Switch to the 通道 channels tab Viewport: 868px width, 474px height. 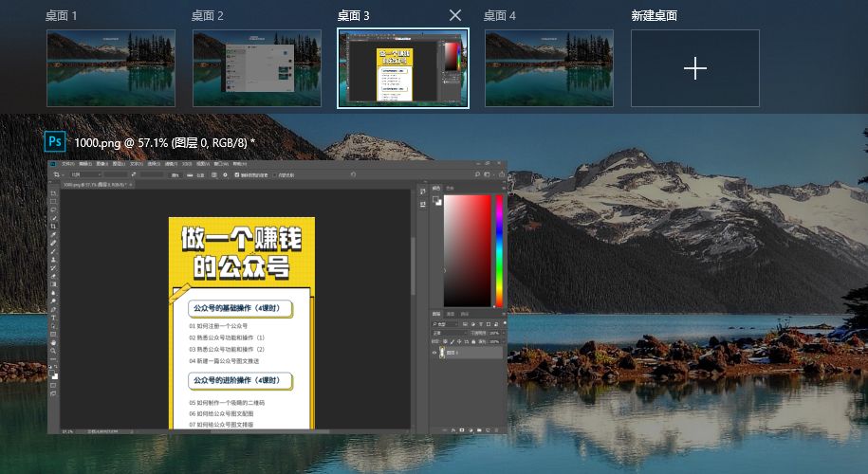(450, 314)
